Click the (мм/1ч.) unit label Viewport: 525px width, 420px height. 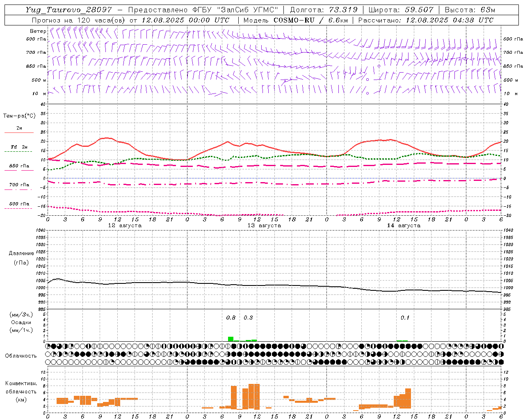[x=21, y=330]
